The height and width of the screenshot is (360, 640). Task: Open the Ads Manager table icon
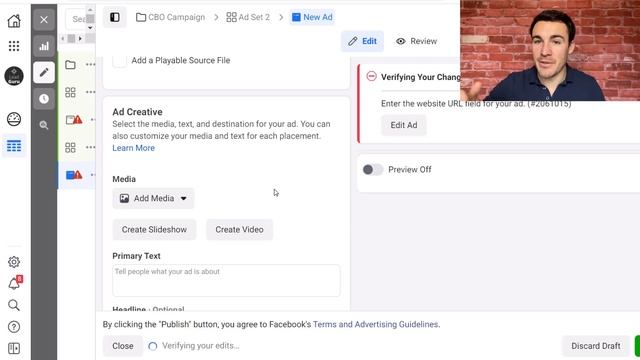click(x=14, y=146)
